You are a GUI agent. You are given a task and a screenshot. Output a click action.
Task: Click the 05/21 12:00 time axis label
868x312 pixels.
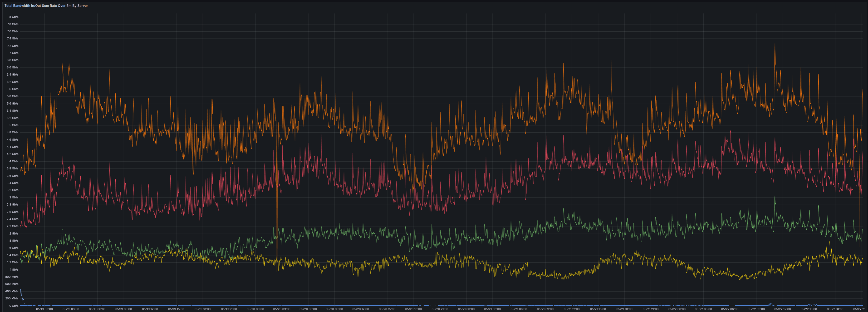pyautogui.click(x=571, y=309)
